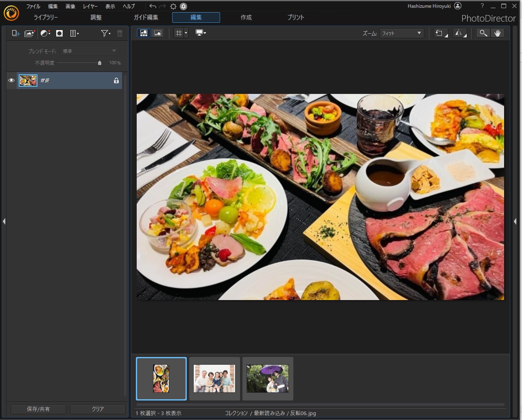The image size is (522, 420).
Task: Switch to the 調整 tab
Action: click(96, 17)
